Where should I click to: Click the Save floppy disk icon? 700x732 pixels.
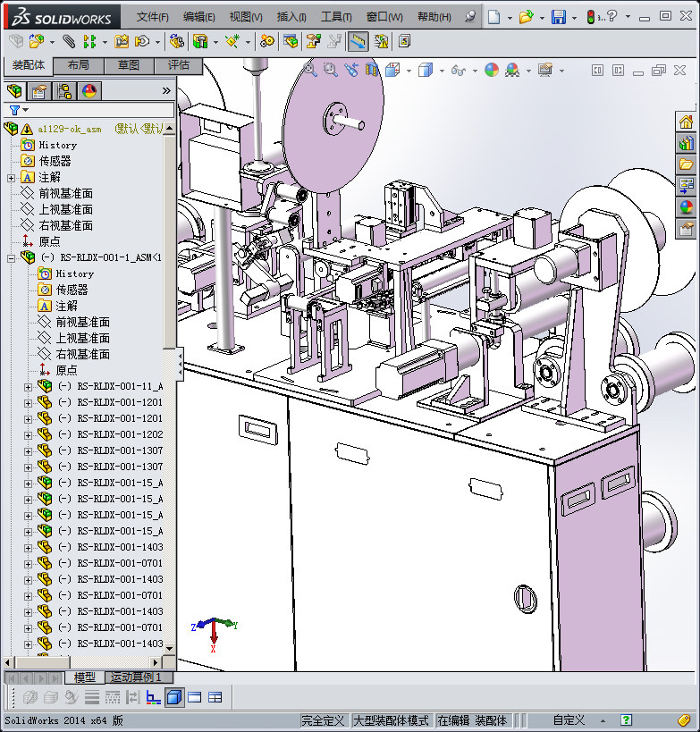pyautogui.click(x=558, y=17)
